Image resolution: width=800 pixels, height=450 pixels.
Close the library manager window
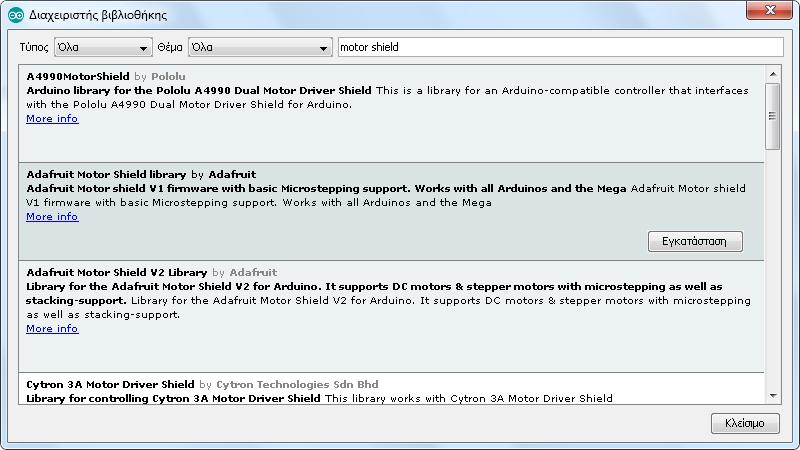coord(770,10)
